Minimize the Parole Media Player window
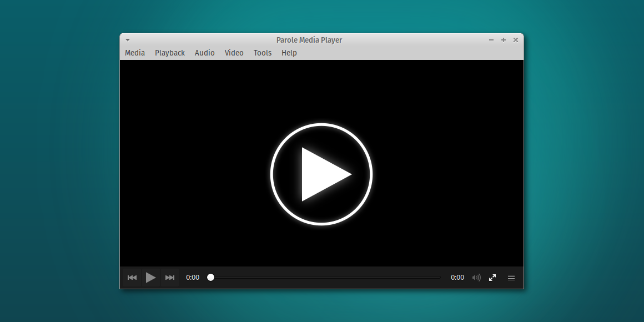The height and width of the screenshot is (322, 644). (491, 40)
